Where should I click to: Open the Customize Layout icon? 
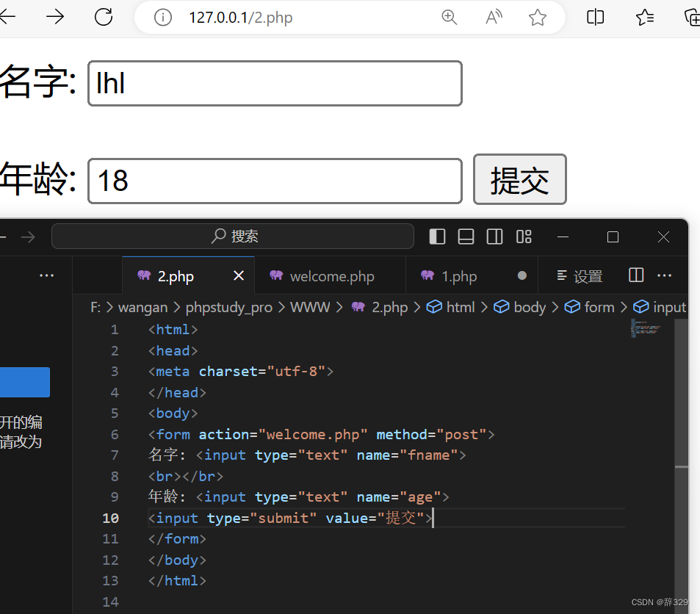click(x=523, y=236)
